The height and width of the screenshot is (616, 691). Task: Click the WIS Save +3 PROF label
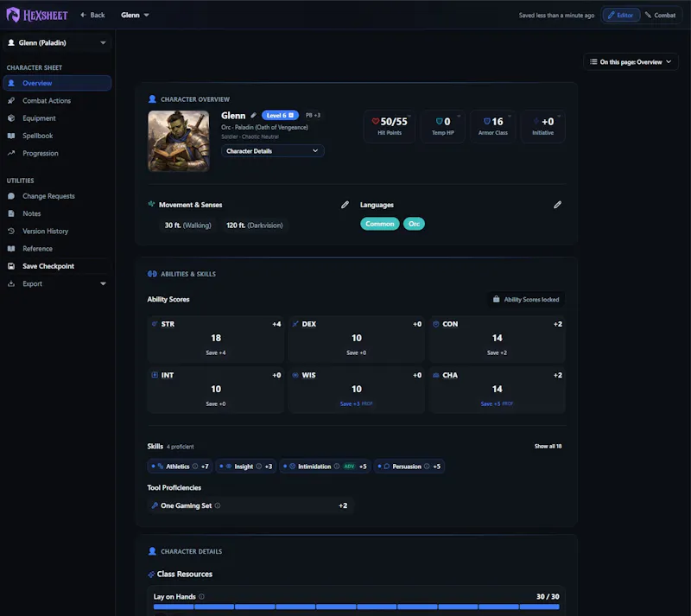click(x=356, y=404)
